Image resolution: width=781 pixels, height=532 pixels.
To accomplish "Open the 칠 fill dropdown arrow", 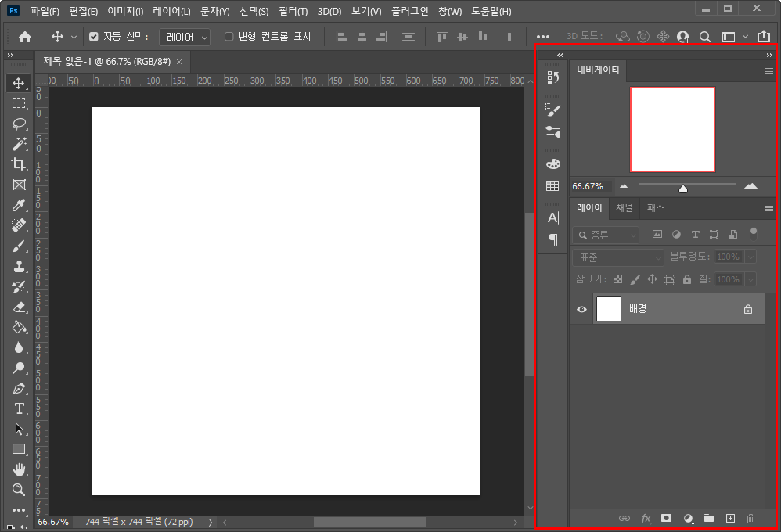I will 750,279.
